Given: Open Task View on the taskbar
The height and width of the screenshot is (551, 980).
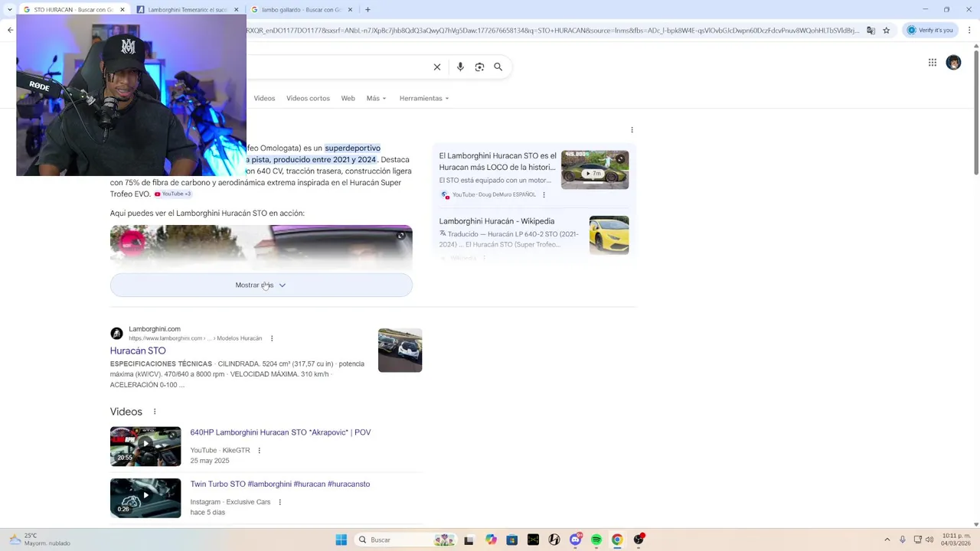Looking at the screenshot, I should (x=469, y=540).
